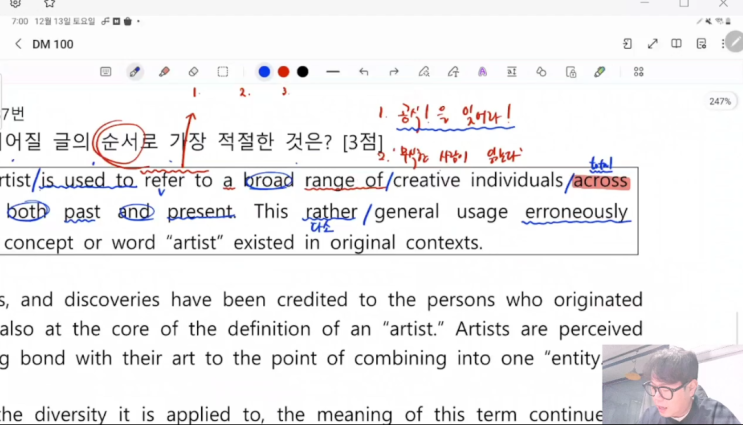Toggle the split page view icon
Screen dimensions: 743x425
pos(677,44)
